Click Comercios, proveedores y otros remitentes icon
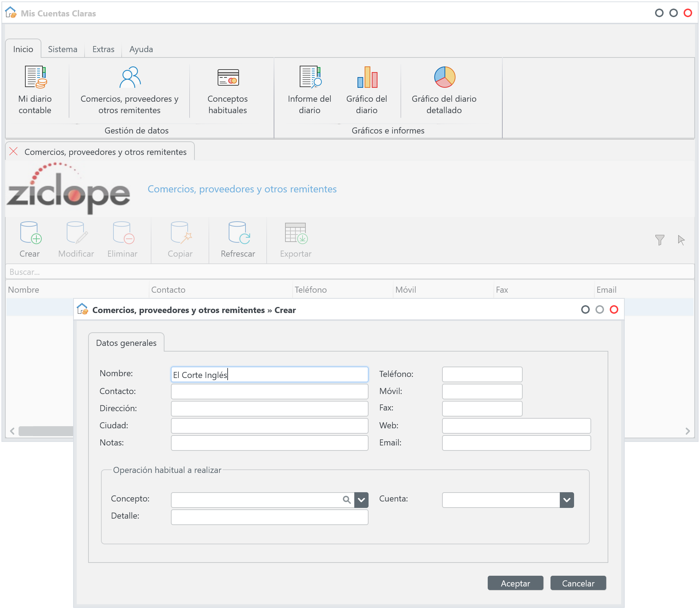This screenshot has height=610, width=700. coord(130,77)
